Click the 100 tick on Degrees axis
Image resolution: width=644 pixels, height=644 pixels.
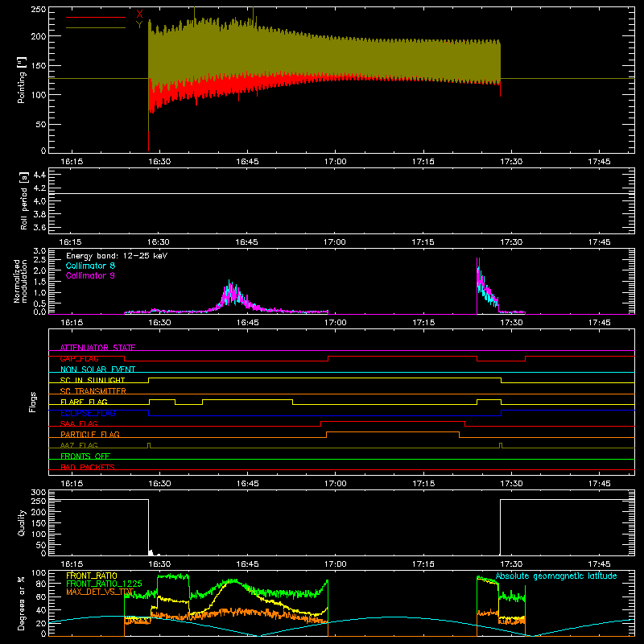38,573
